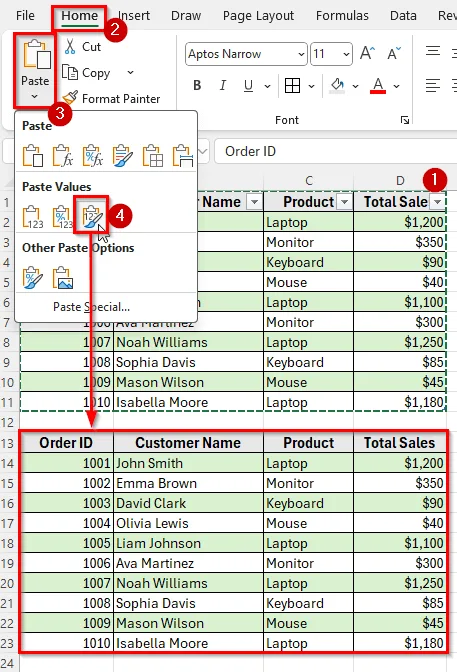Select Emma Brown cell
Image resolution: width=457 pixels, height=672 pixels.
(188, 483)
